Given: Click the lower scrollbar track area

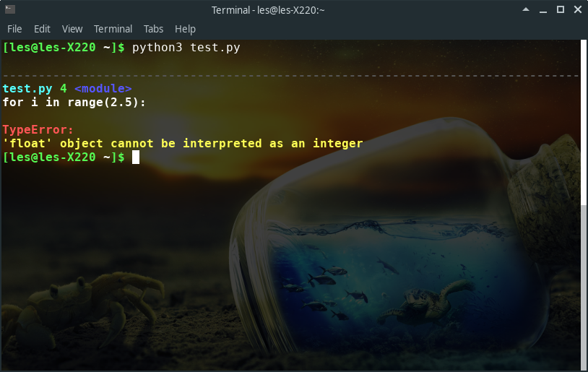Looking at the screenshot, I should tap(584, 287).
